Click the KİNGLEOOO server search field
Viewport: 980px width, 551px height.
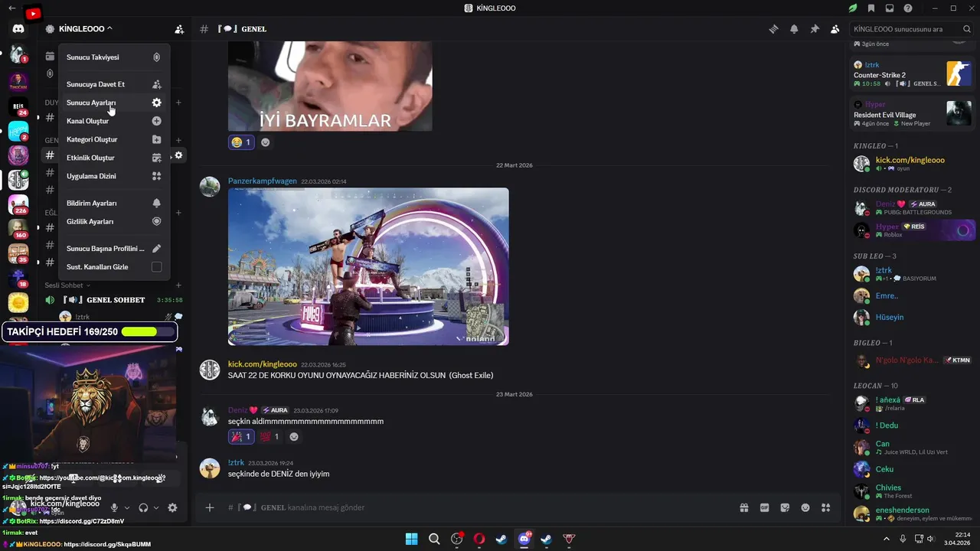click(910, 29)
